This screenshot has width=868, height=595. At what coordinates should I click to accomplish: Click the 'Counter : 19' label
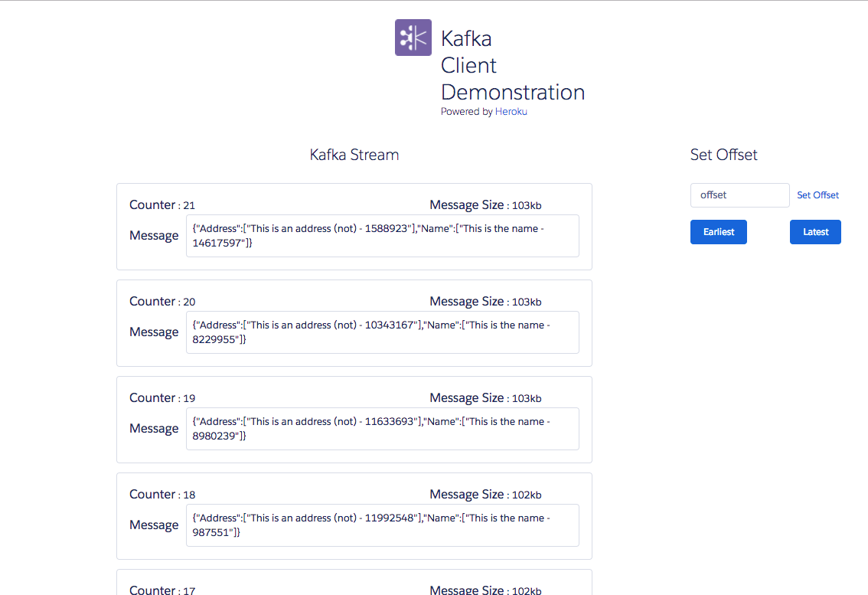162,397
